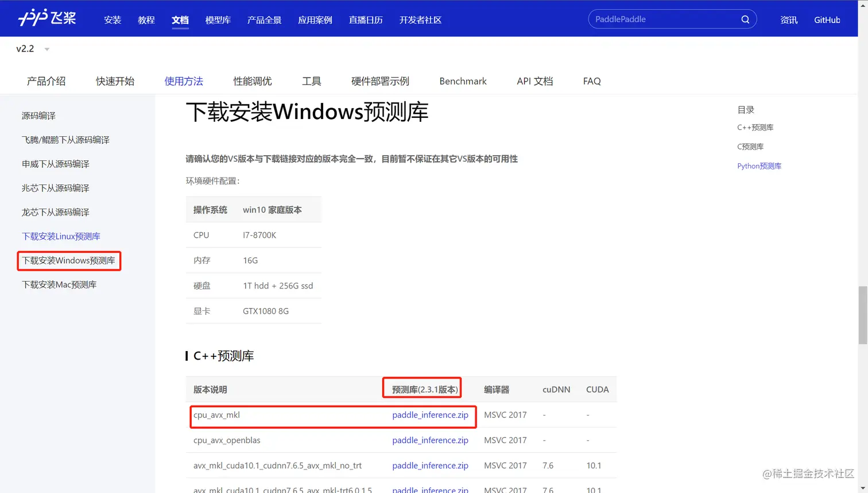Jump to Python预测库 in 目录
The image size is (868, 493).
point(759,166)
